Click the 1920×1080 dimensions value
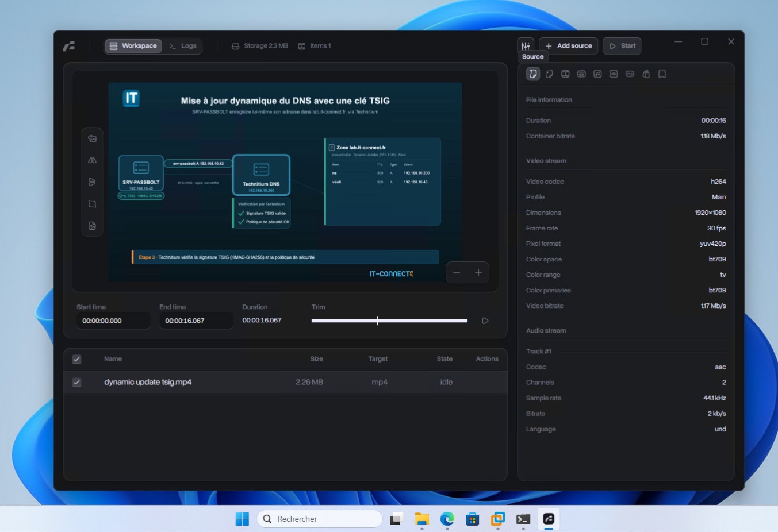Viewport: 778px width, 532px height. click(x=710, y=213)
